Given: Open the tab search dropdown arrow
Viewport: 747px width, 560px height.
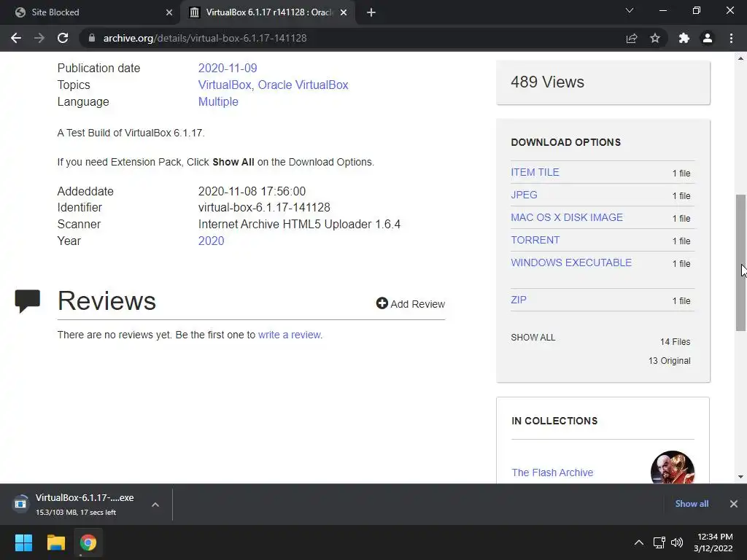Looking at the screenshot, I should (x=630, y=10).
